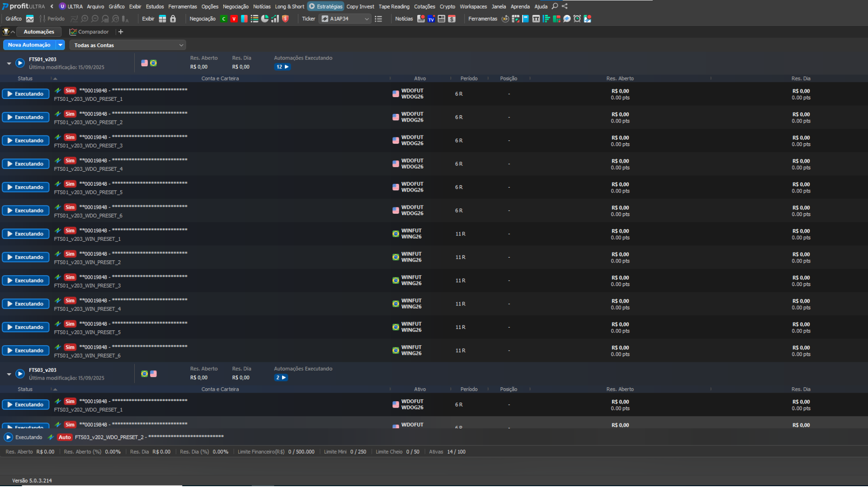
Task: Collapse the FTS01_v203 strategy group
Action: coord(9,64)
